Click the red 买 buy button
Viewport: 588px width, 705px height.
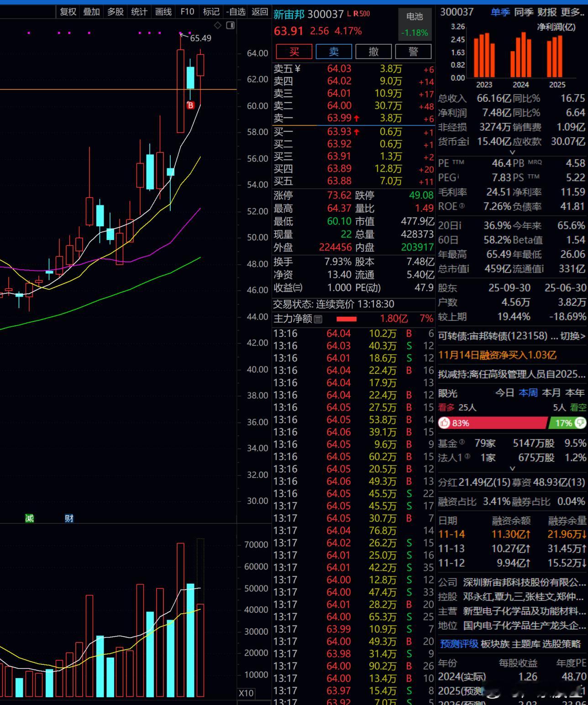coord(294,52)
